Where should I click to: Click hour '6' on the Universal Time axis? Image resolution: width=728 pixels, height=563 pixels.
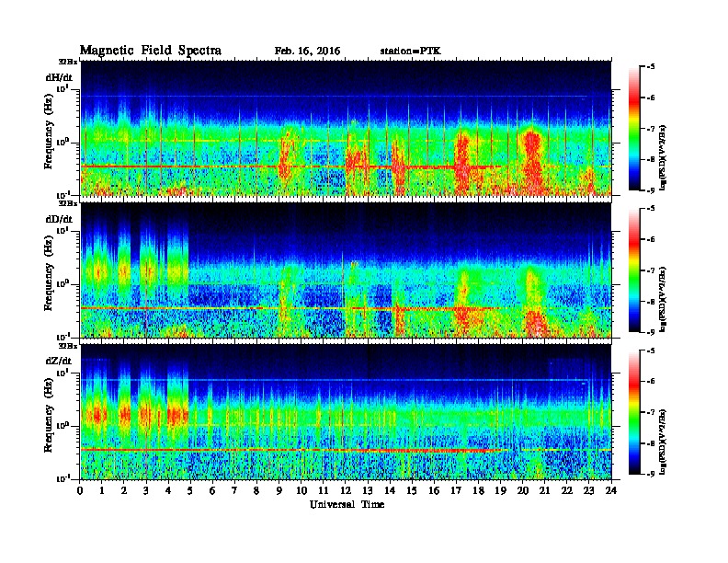click(212, 490)
